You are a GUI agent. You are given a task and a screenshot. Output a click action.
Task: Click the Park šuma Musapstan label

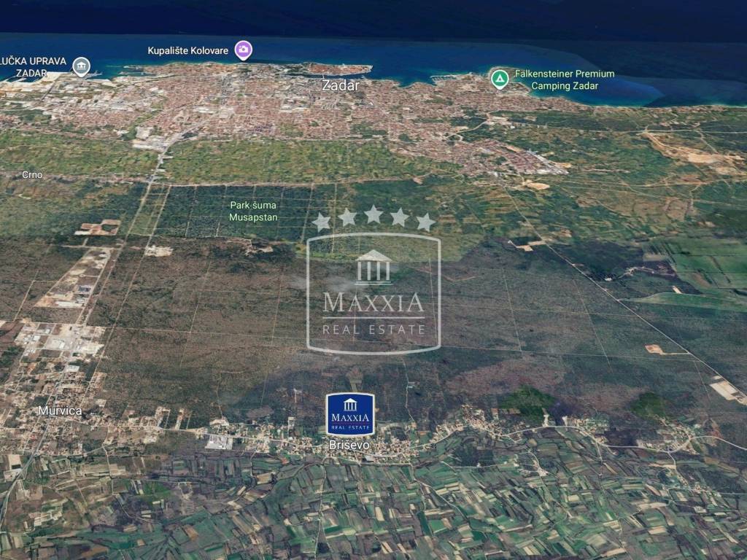(253, 211)
